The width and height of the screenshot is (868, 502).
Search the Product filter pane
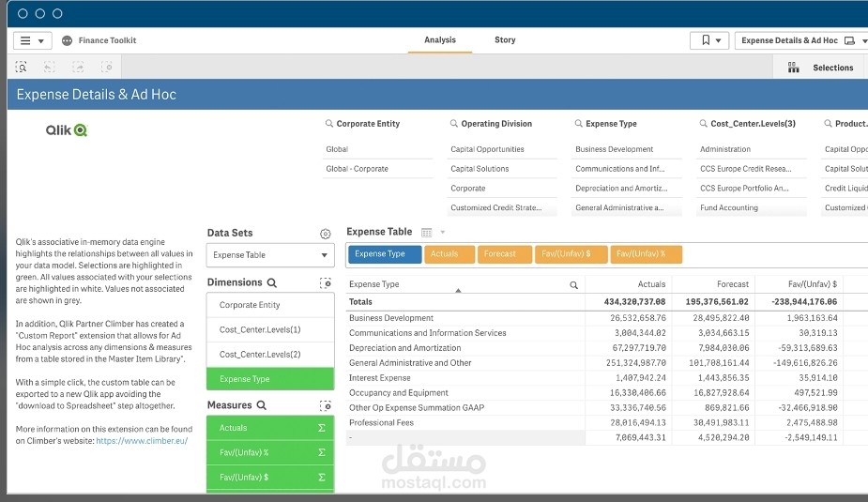[x=829, y=124]
